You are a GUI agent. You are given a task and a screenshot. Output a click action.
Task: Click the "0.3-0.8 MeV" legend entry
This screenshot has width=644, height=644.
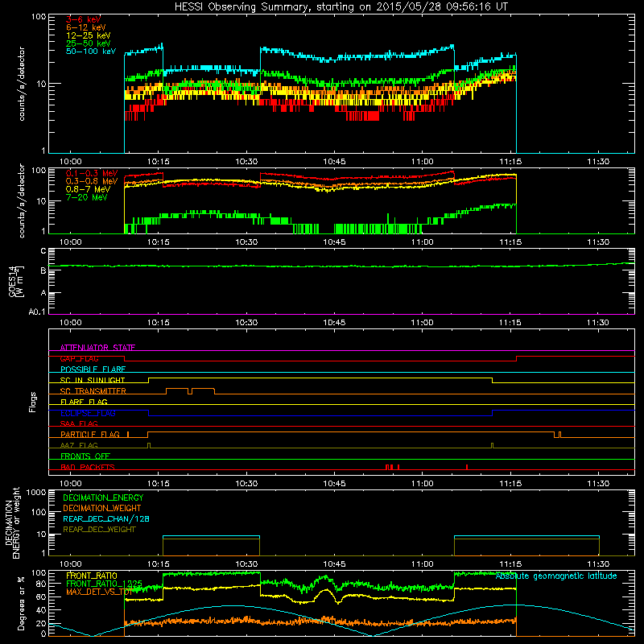[92, 181]
